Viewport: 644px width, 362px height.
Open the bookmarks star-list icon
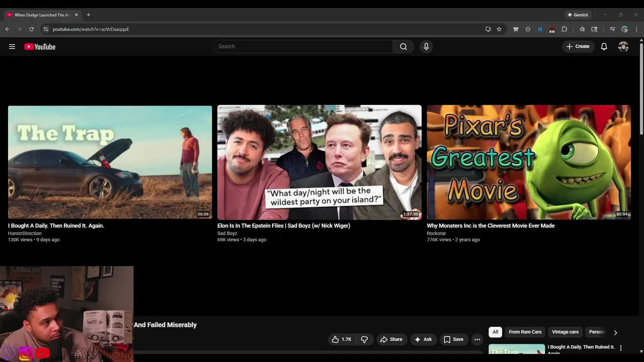point(582,29)
